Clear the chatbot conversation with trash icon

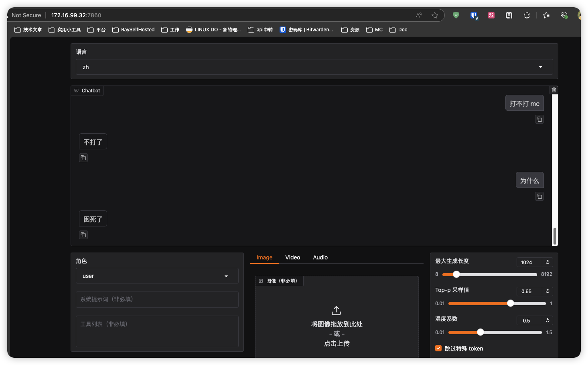554,90
